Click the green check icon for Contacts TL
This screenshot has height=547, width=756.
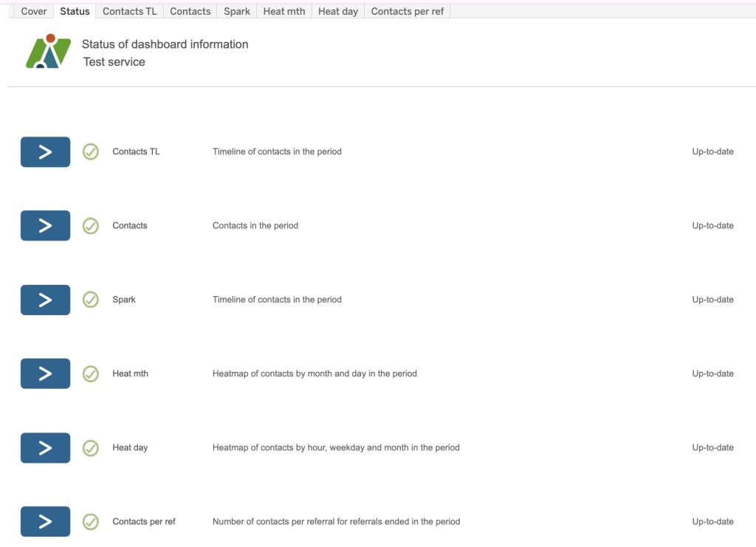click(x=91, y=152)
